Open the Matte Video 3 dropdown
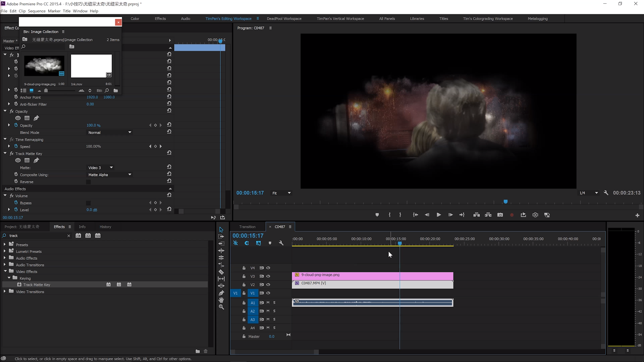 pyautogui.click(x=100, y=168)
